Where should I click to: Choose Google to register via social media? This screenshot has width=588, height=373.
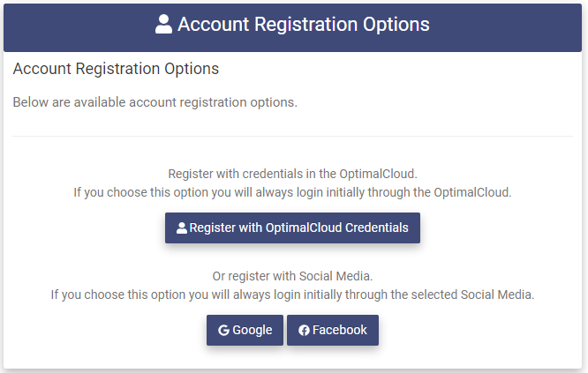coord(245,331)
